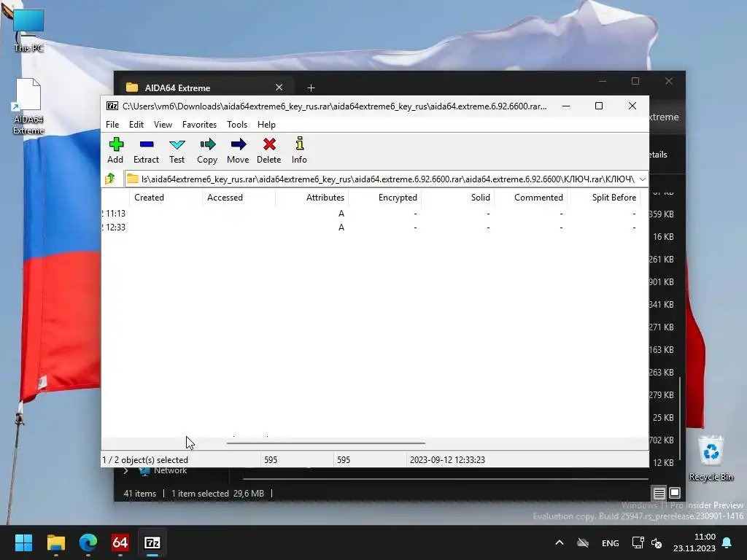Screen dimensions: 747x560
Task: Select AIDA64 Extreme desktop shortcut
Action: tap(28, 106)
